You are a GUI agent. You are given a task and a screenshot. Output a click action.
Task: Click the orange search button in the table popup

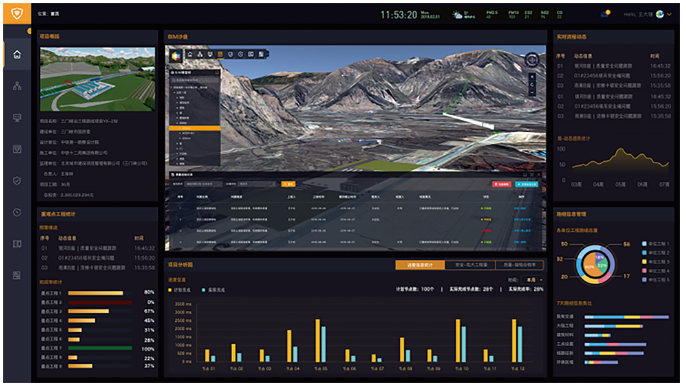tap(288, 184)
